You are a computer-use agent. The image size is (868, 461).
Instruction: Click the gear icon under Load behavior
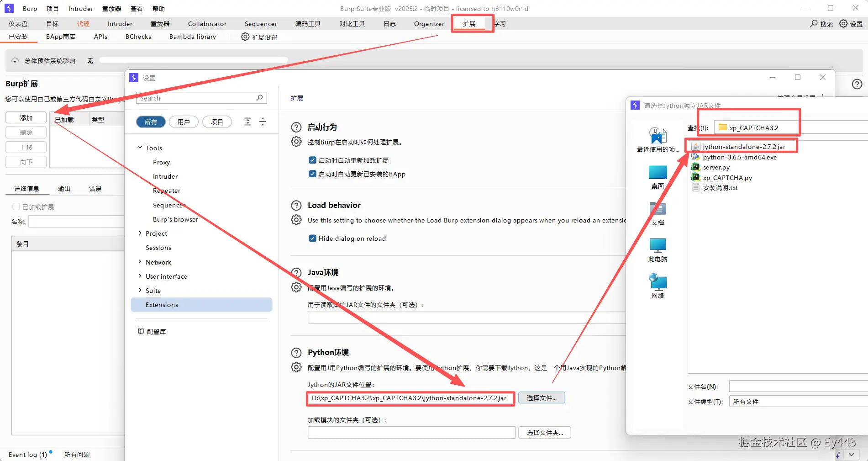click(296, 220)
